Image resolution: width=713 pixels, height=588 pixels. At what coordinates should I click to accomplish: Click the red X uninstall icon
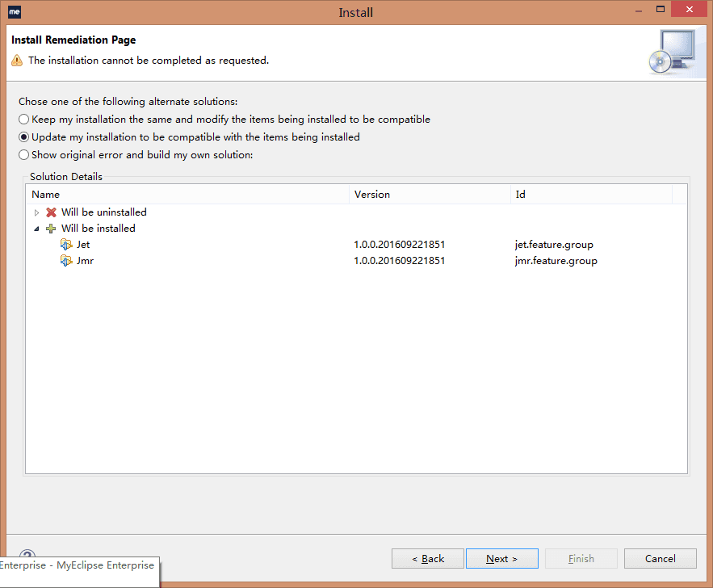pos(51,212)
